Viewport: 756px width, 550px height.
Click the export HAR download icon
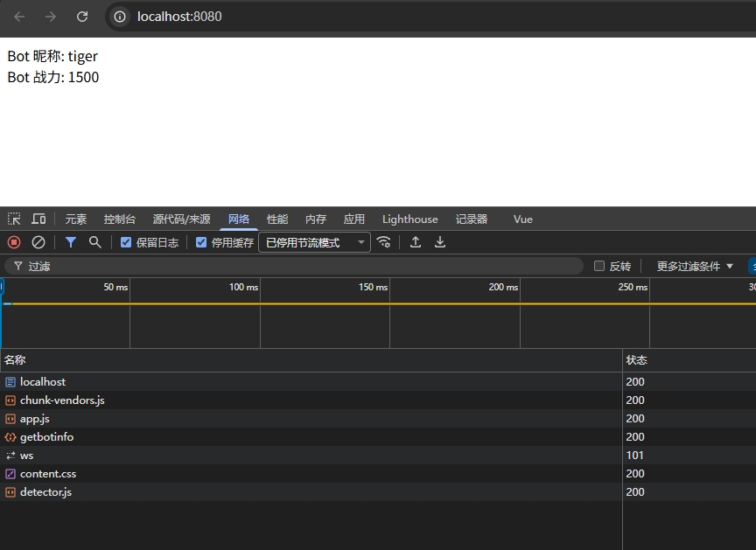440,242
